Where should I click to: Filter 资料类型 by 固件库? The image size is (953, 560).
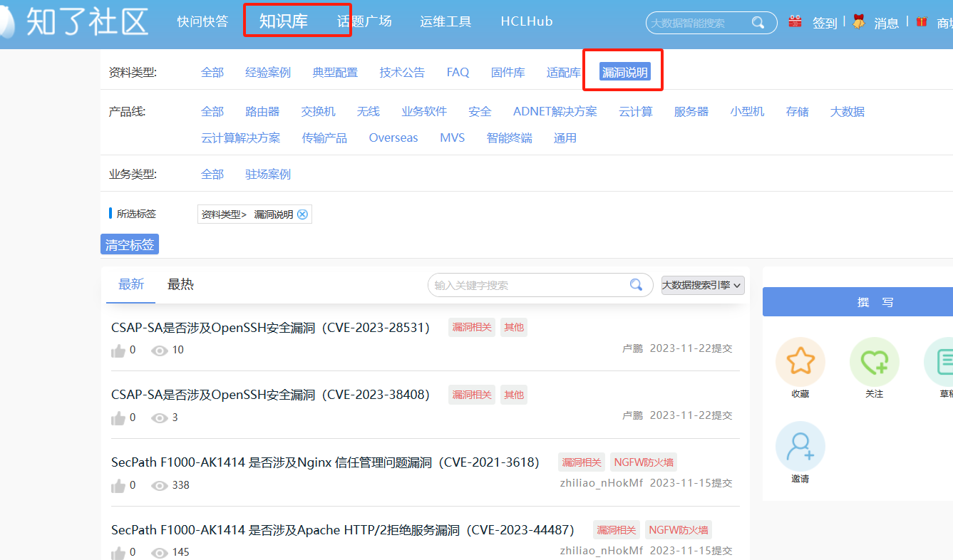508,72
